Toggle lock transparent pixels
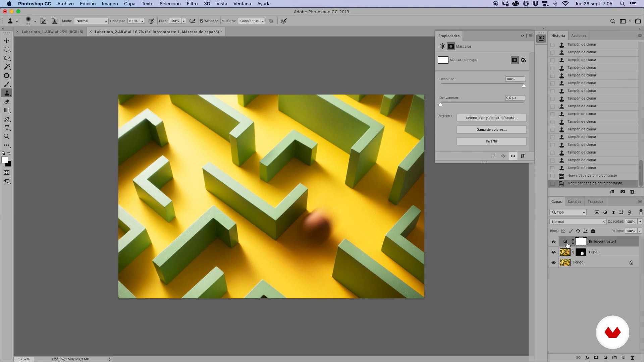Image resolution: width=644 pixels, height=362 pixels. tap(563, 231)
